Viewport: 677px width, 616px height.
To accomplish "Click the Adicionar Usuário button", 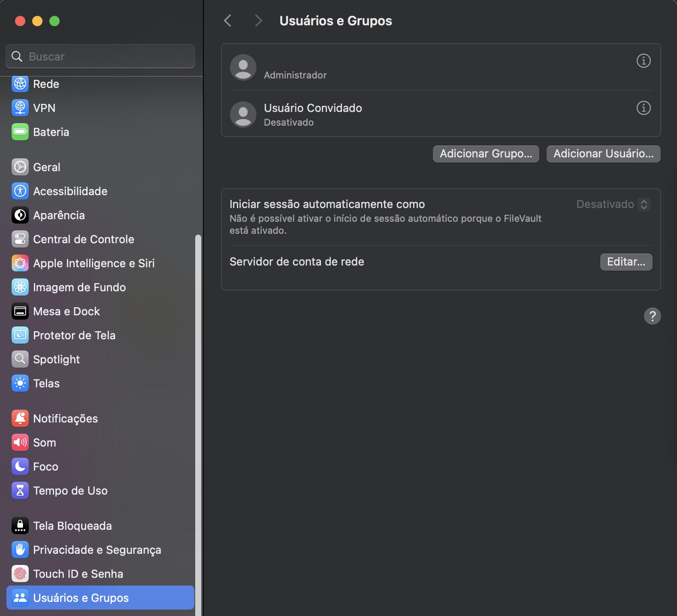I will (603, 154).
